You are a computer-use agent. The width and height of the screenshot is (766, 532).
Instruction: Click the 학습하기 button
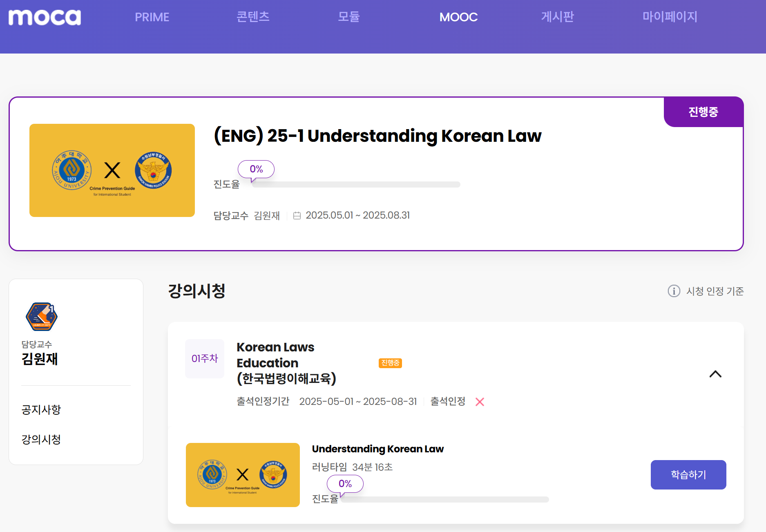[x=688, y=474]
